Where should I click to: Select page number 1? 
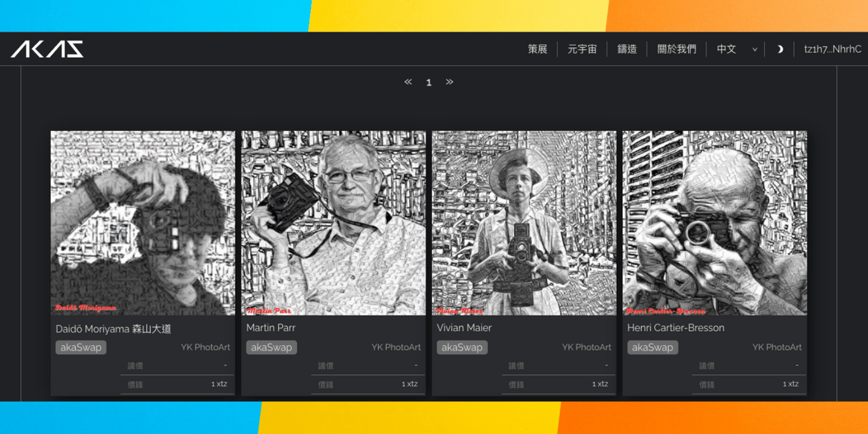click(429, 83)
